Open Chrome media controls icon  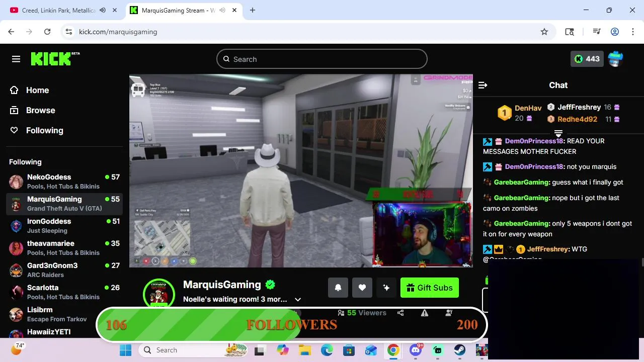(597, 32)
